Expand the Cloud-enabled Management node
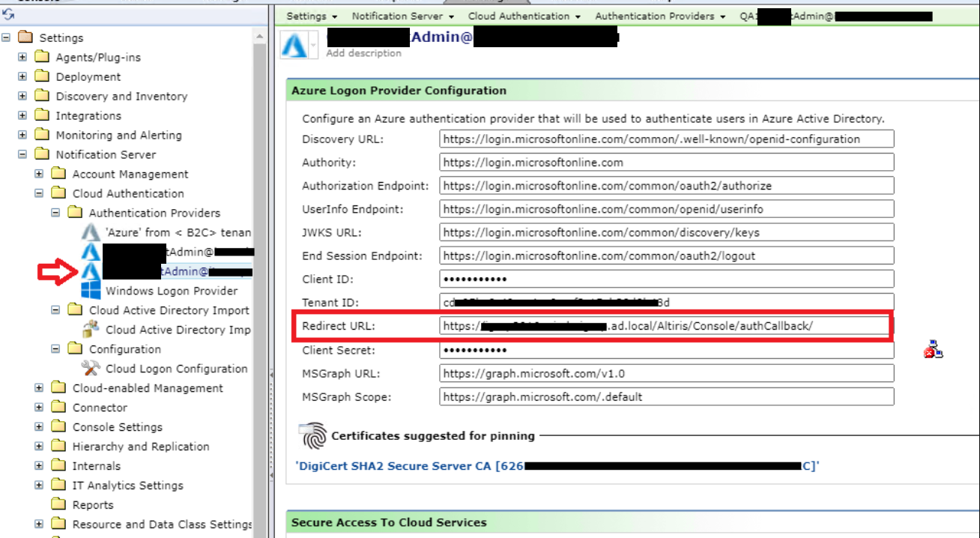 [x=39, y=388]
